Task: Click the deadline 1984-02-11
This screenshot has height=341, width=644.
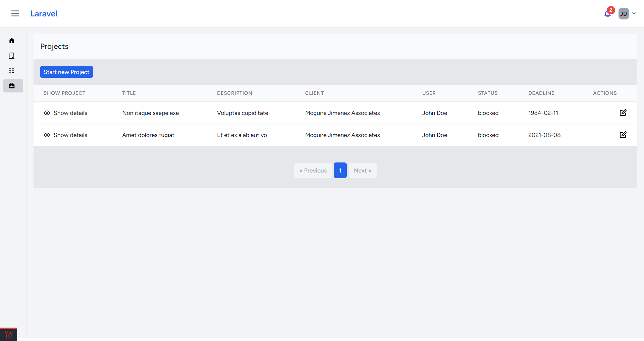Action: coord(543,113)
